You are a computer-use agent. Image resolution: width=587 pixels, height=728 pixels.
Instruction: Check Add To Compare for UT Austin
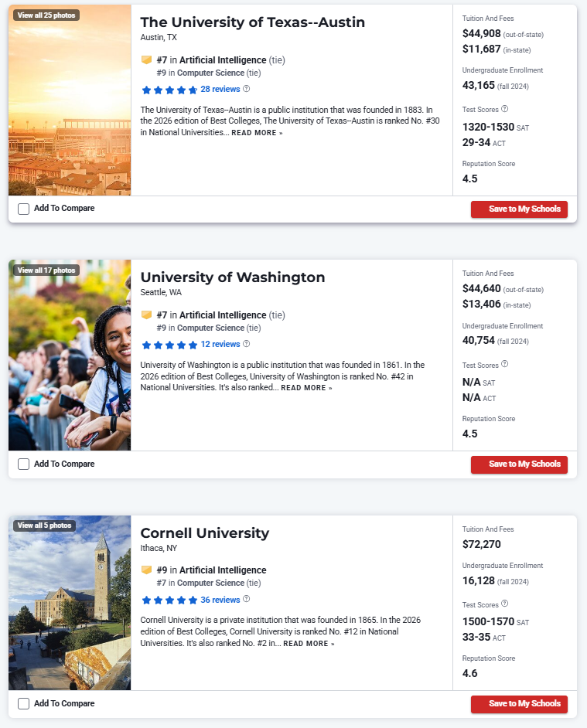[x=23, y=209]
